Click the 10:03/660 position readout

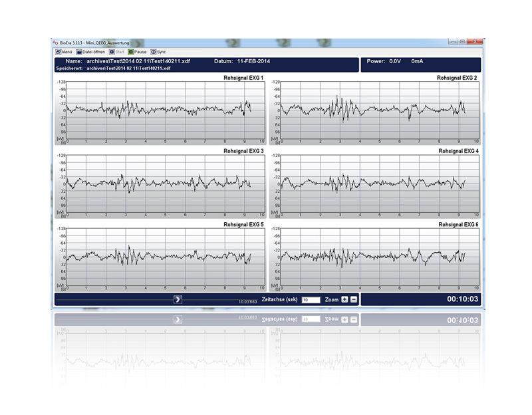pyautogui.click(x=247, y=302)
